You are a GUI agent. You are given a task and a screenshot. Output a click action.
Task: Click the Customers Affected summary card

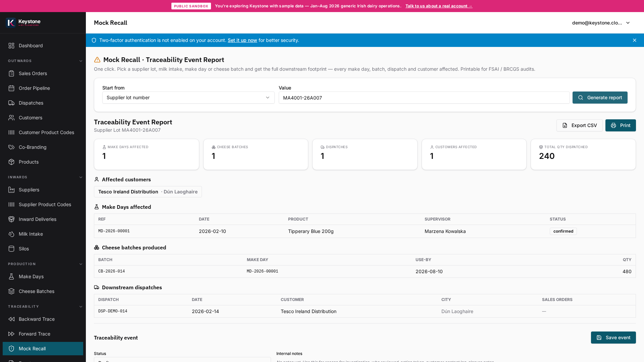click(x=474, y=154)
